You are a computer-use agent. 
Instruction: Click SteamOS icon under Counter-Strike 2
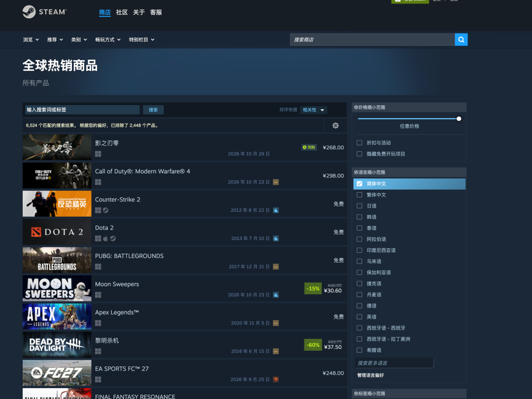(x=105, y=210)
